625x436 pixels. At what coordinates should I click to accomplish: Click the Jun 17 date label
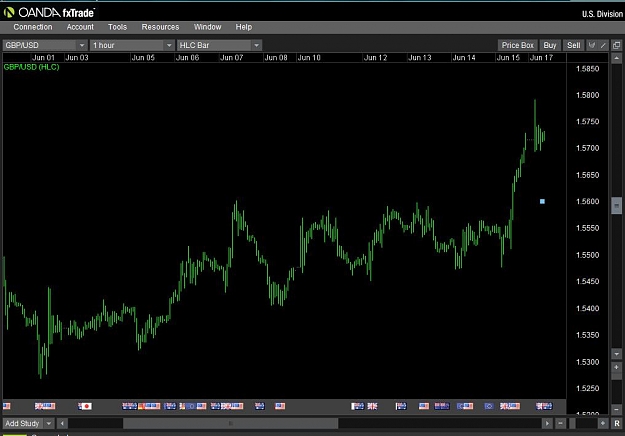click(x=541, y=58)
